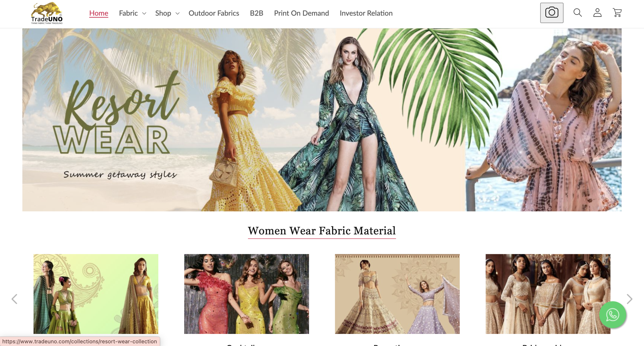
Task: Open Investor Relation link
Action: pos(366,13)
